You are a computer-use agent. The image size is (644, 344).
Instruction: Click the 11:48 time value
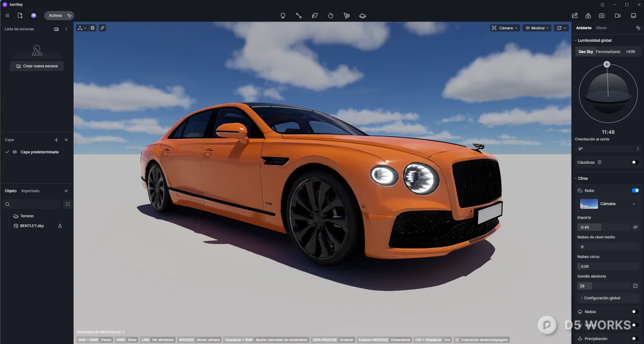[x=608, y=132]
